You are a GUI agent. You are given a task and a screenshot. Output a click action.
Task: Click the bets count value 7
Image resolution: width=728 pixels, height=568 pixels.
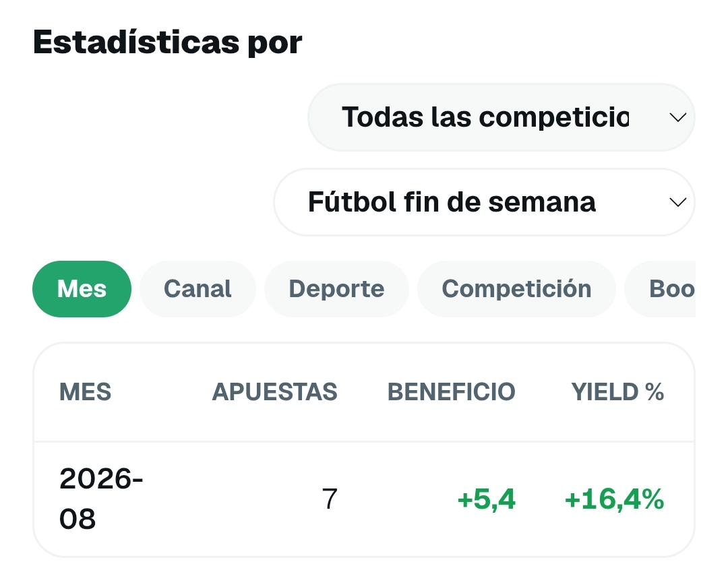coord(329,499)
